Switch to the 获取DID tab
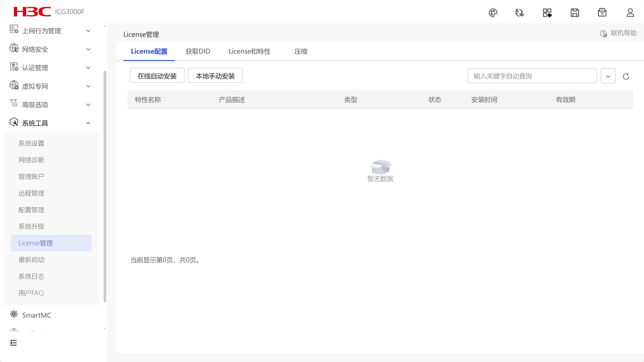 [x=198, y=51]
